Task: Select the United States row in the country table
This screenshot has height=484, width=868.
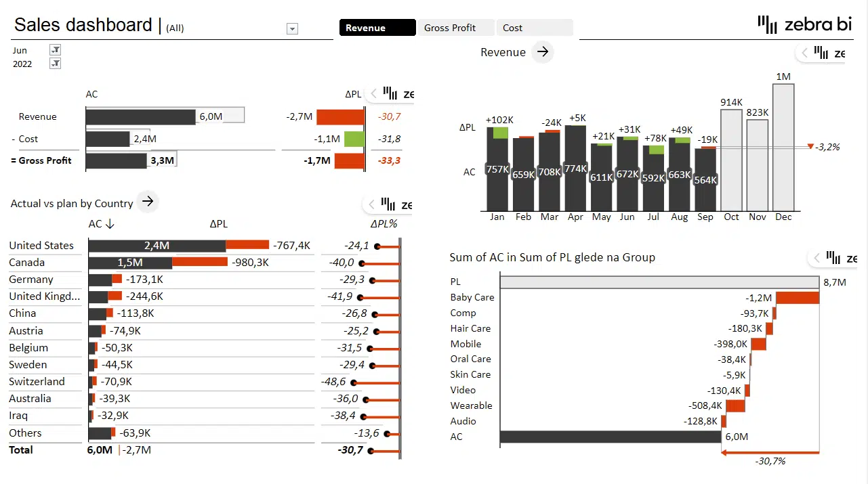Action: pyautogui.click(x=43, y=245)
